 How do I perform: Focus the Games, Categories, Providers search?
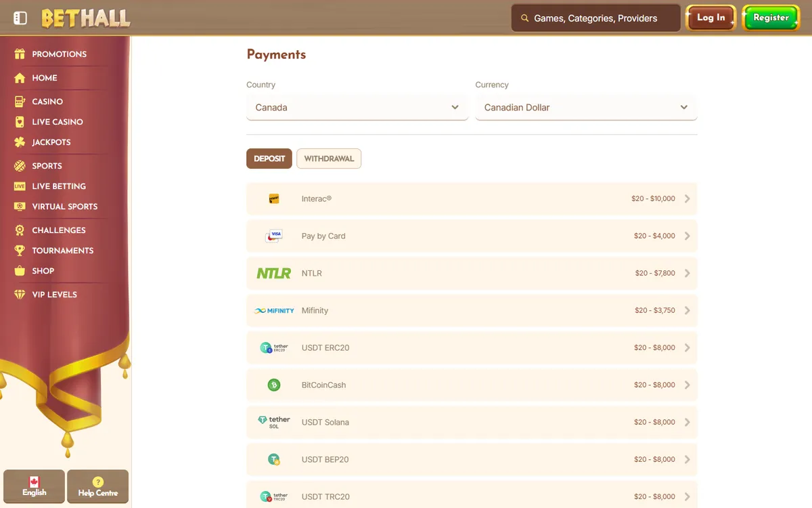pyautogui.click(x=595, y=18)
